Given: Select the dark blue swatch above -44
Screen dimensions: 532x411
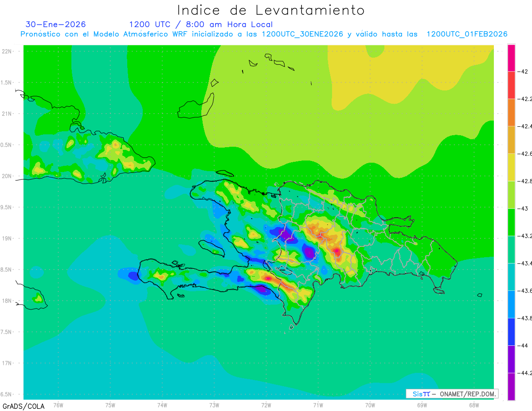Looking at the screenshot, I should click(511, 332).
